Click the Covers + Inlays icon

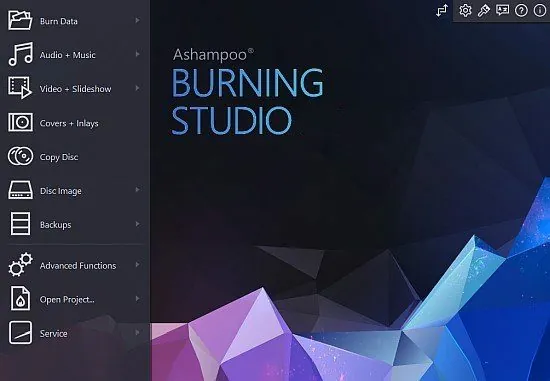coord(20,122)
